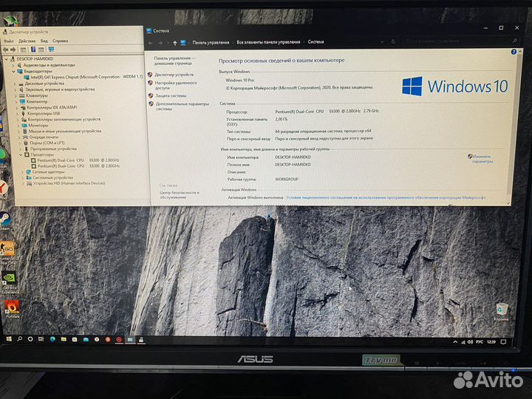Expand Аудиовходы и аудиовыходы node
This screenshot has height=399, width=532.
[13, 65]
